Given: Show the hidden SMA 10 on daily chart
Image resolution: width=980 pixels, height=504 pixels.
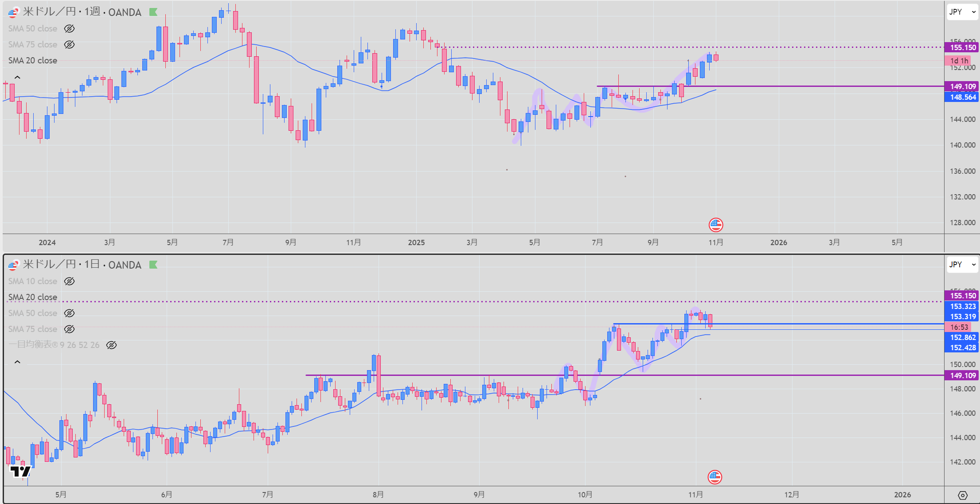Looking at the screenshot, I should [69, 281].
